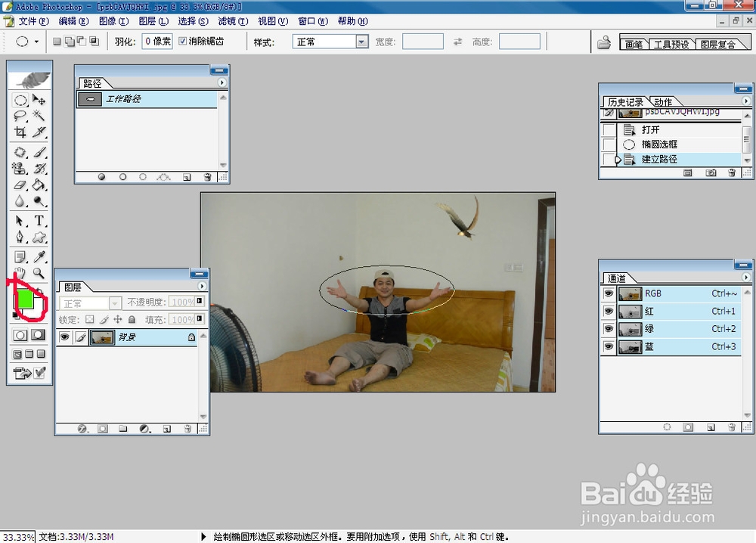Image resolution: width=756 pixels, height=543 pixels.
Task: Select the Healing Brush tool
Action: point(20,152)
